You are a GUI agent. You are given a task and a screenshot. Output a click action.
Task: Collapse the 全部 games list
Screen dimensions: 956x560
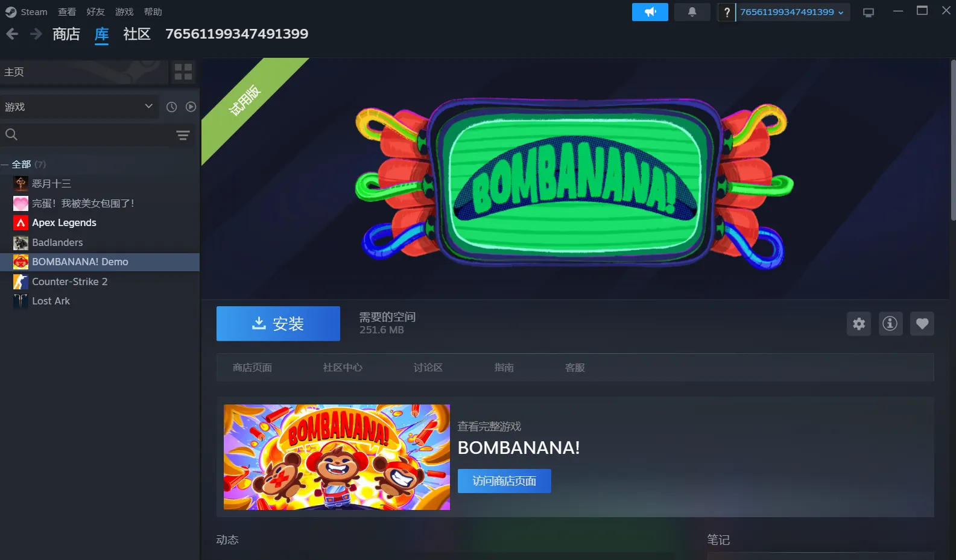pyautogui.click(x=4, y=165)
